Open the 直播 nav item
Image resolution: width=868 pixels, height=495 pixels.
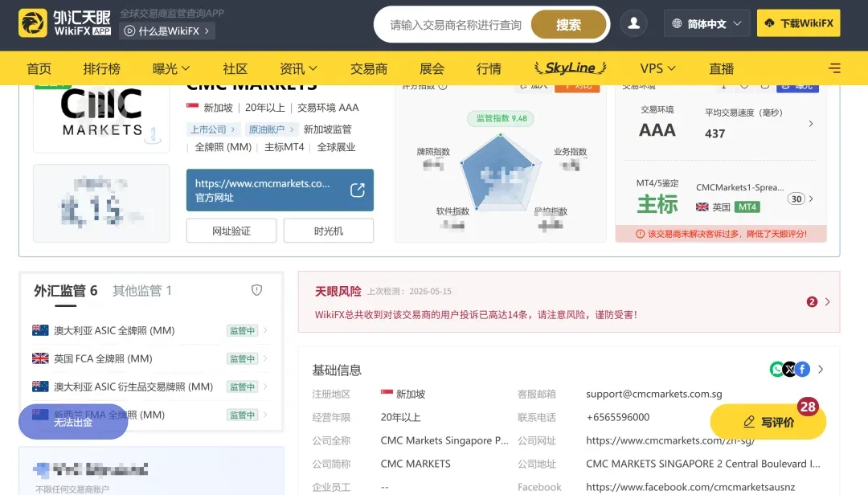coord(721,68)
